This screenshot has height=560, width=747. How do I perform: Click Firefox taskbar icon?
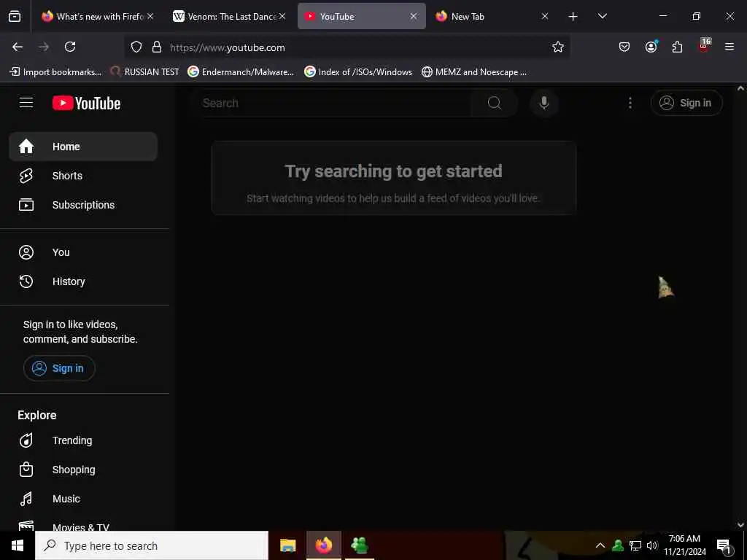(323, 545)
